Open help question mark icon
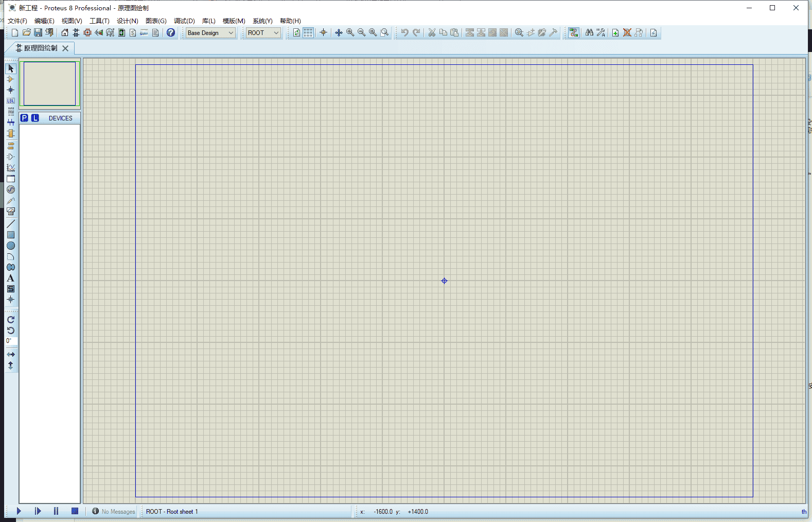This screenshot has width=812, height=522. [171, 32]
